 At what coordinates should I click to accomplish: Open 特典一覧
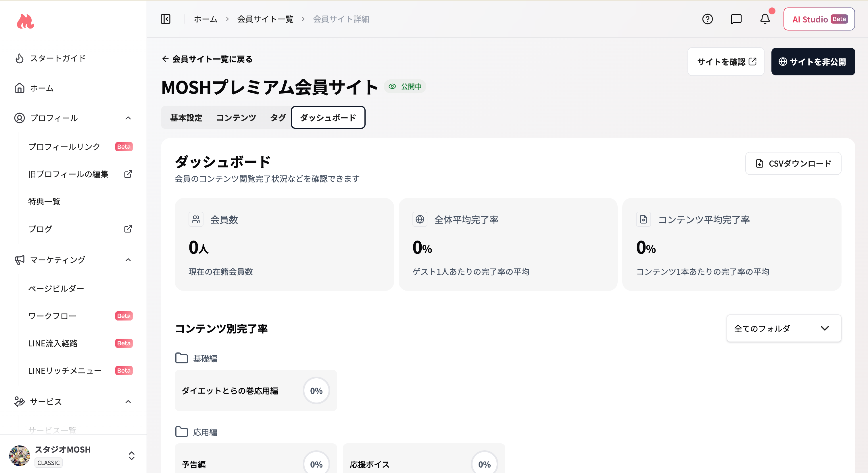pyautogui.click(x=44, y=201)
